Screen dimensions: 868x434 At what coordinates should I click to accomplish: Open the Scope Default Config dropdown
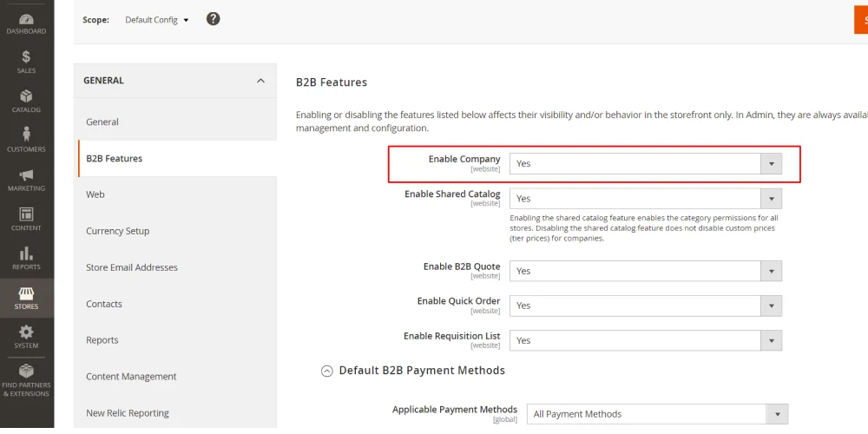tap(157, 20)
